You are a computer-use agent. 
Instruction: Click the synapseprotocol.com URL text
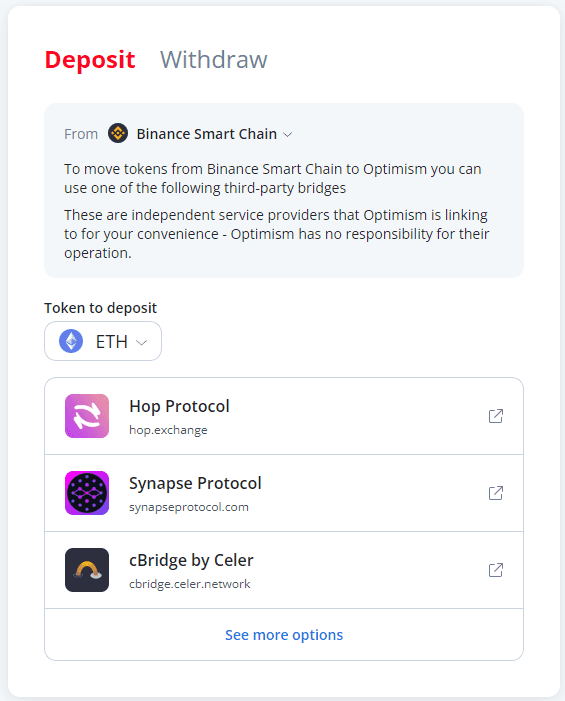[x=189, y=507]
